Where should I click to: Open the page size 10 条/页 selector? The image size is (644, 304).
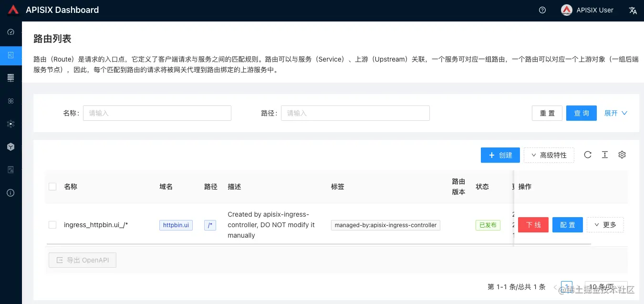[x=606, y=287]
